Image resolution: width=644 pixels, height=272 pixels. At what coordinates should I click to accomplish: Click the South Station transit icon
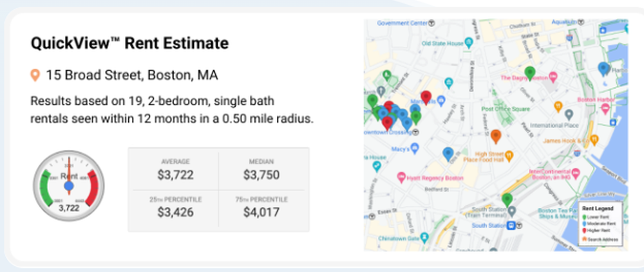pyautogui.click(x=511, y=225)
